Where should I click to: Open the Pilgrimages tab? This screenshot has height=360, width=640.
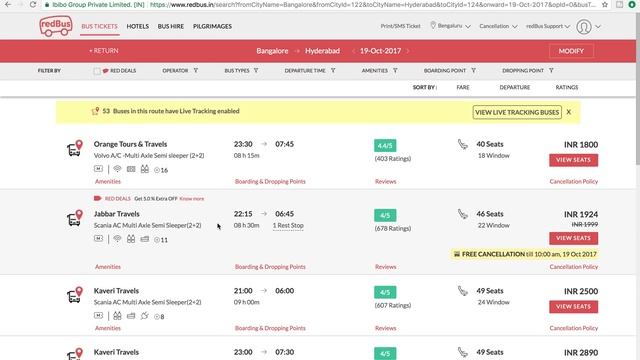tap(212, 26)
